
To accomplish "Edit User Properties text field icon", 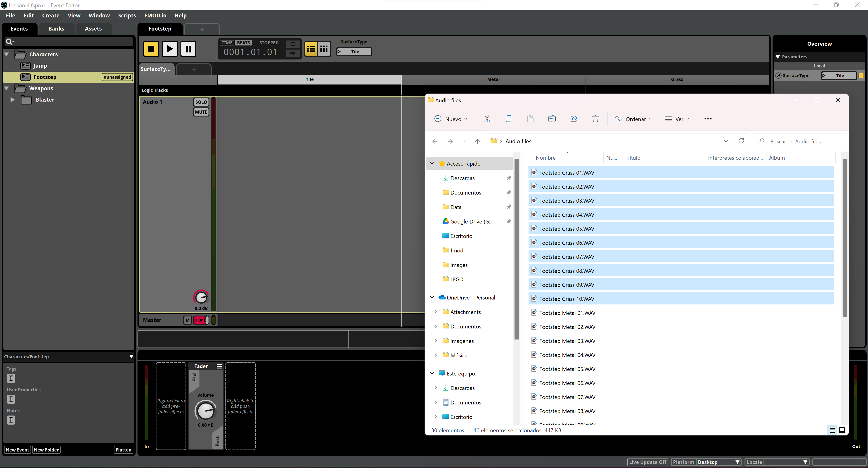I will (x=11, y=399).
